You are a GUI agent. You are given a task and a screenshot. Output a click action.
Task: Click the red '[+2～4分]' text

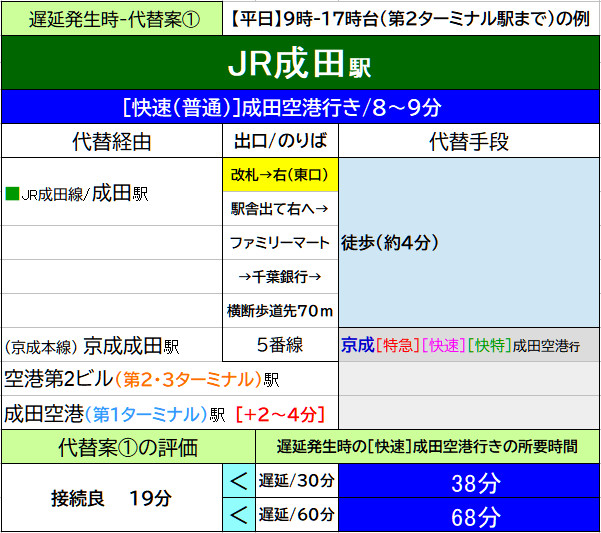(x=280, y=414)
